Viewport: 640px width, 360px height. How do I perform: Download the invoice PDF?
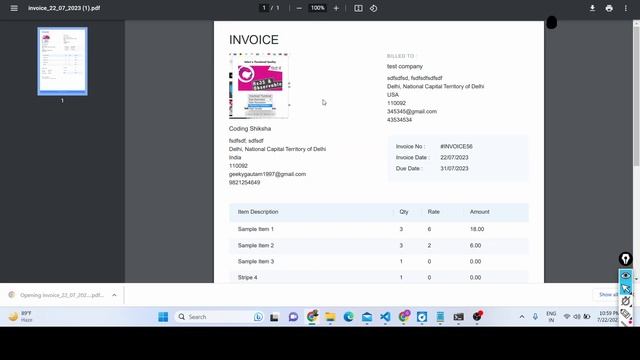point(592,8)
